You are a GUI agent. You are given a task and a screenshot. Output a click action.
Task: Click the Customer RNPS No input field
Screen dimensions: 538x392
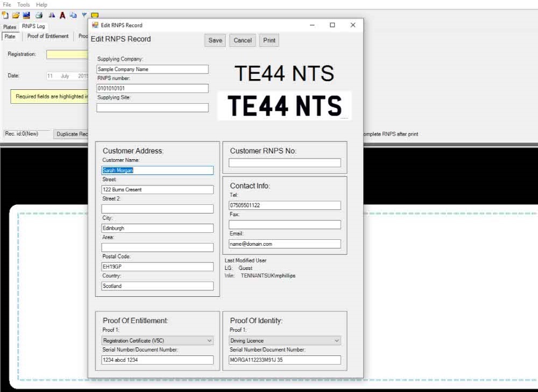(x=285, y=162)
